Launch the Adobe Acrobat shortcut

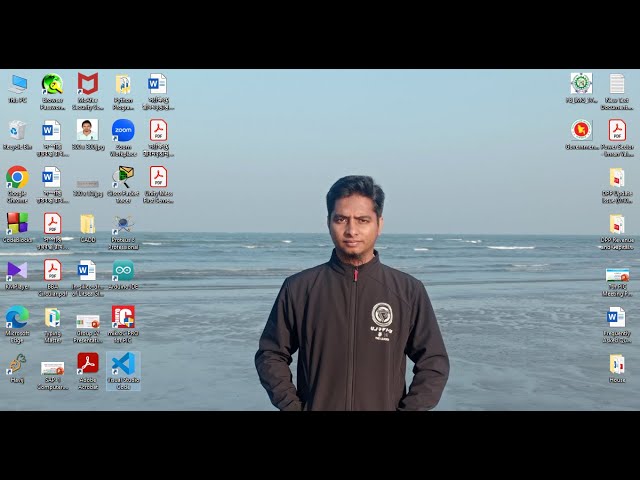point(88,364)
